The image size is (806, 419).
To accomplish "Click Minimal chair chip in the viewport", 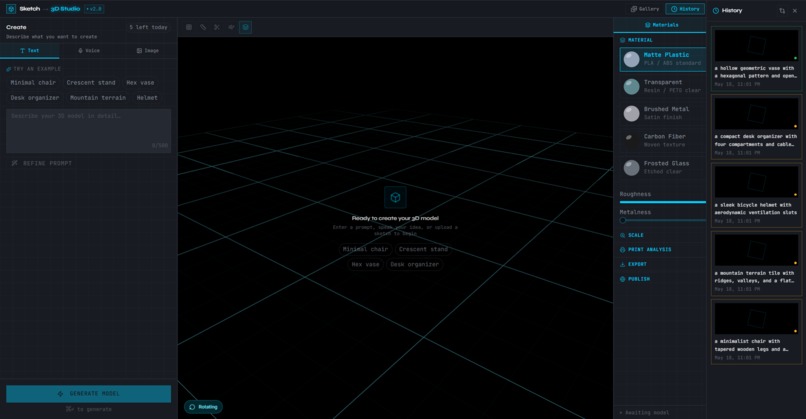I will (365, 249).
